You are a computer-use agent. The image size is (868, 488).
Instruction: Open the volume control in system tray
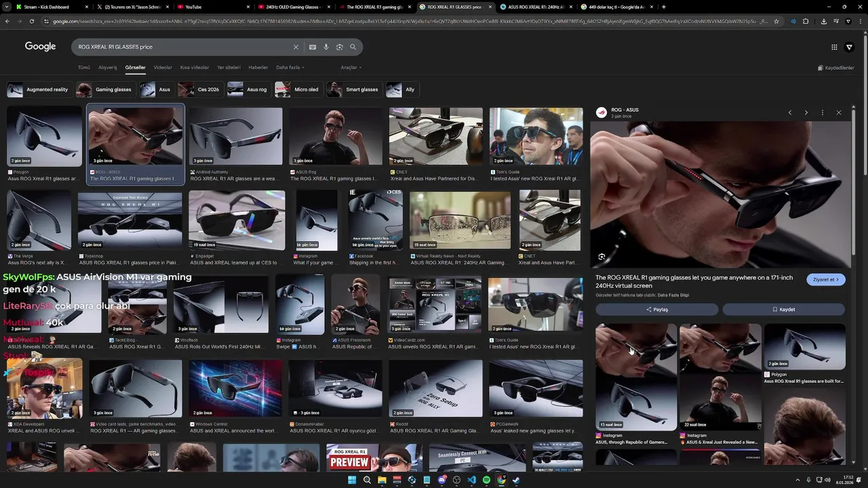[828, 480]
